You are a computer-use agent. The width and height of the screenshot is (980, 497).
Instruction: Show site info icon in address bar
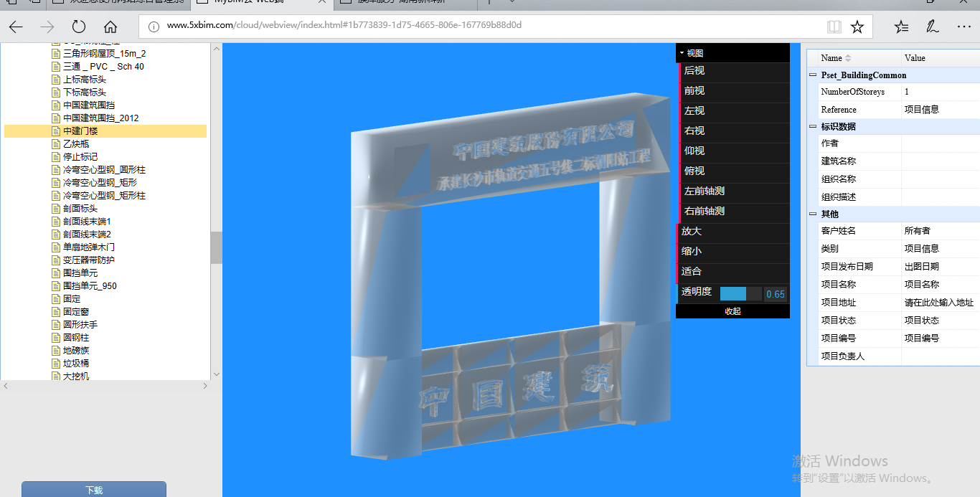click(x=154, y=27)
